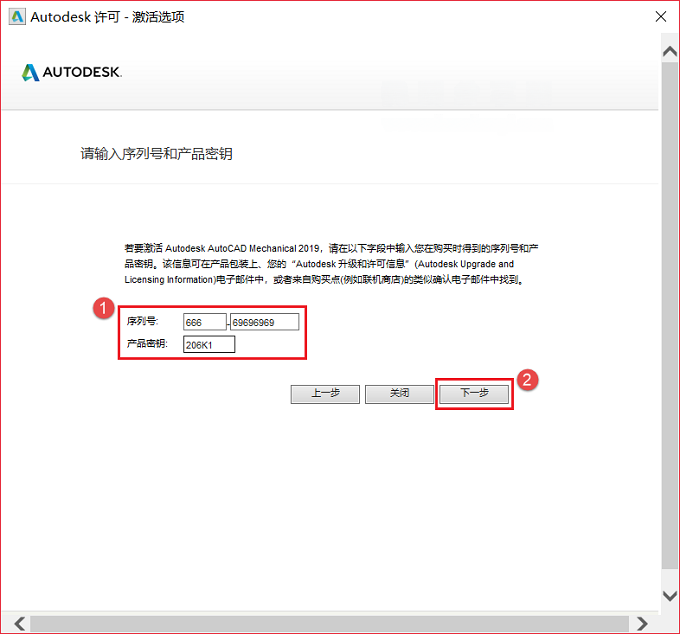Click the text Autodesk AutoCAD Mechanical 2019
Viewport: 680px width, 634px height.
coord(242,248)
